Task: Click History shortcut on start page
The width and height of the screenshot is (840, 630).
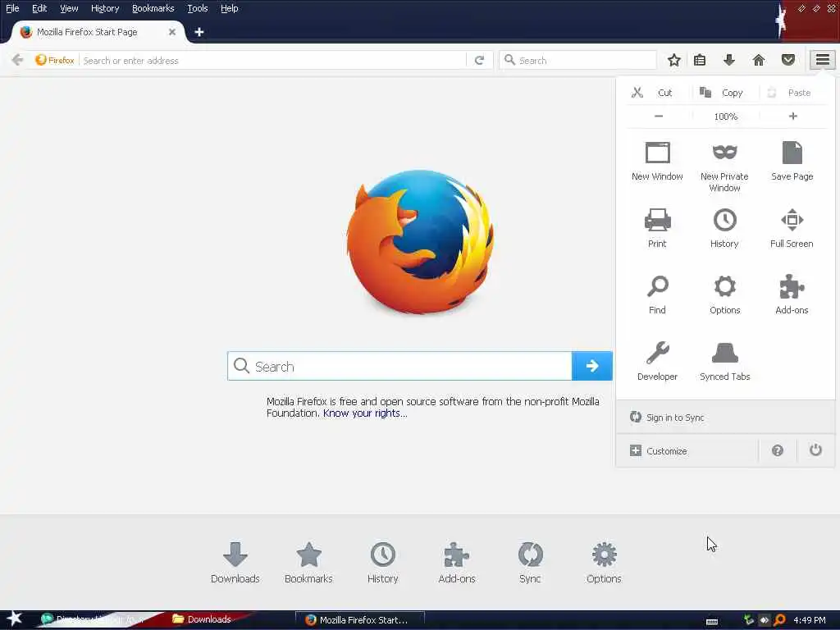Action: tap(382, 563)
